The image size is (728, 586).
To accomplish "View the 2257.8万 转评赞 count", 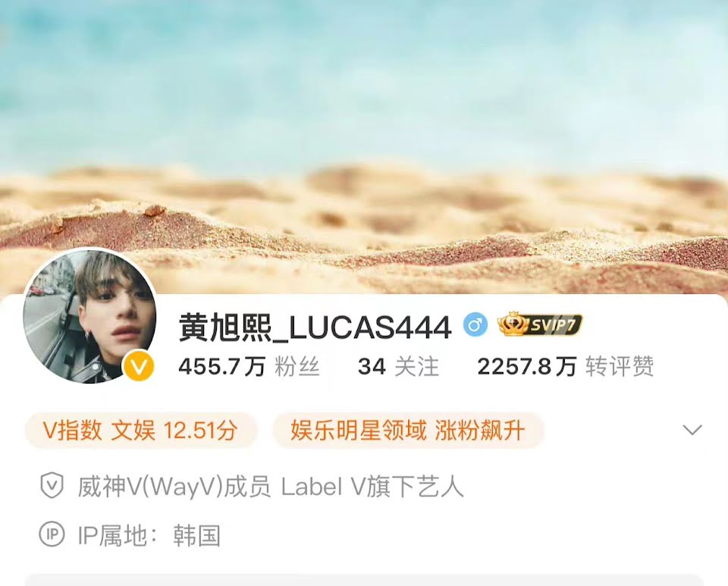I will coord(566,367).
